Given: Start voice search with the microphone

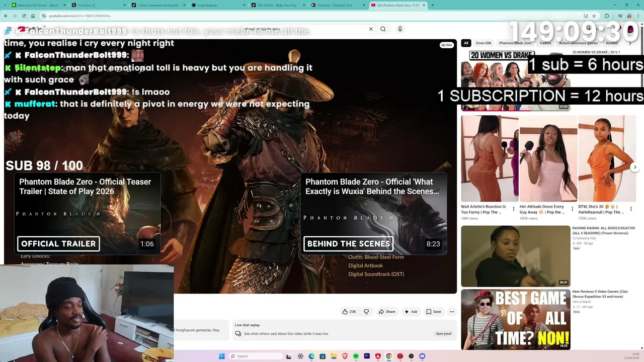Looking at the screenshot, I should pos(400,29).
